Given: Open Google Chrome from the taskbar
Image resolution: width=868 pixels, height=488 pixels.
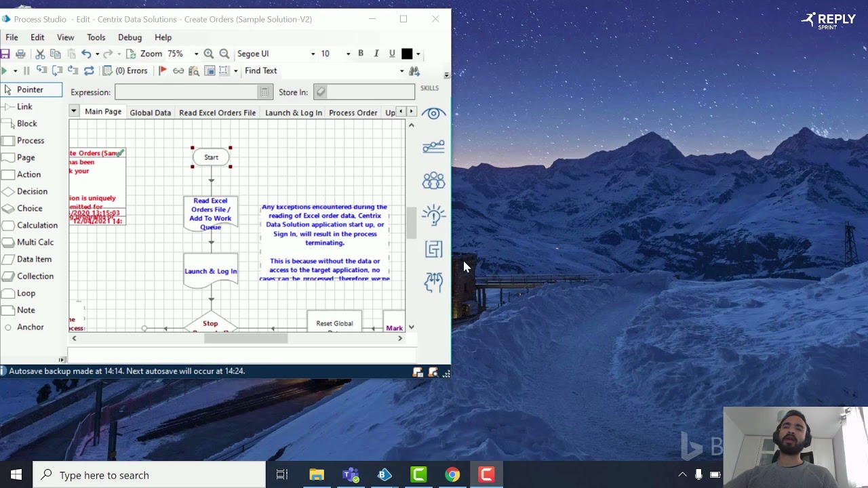Looking at the screenshot, I should [x=452, y=475].
